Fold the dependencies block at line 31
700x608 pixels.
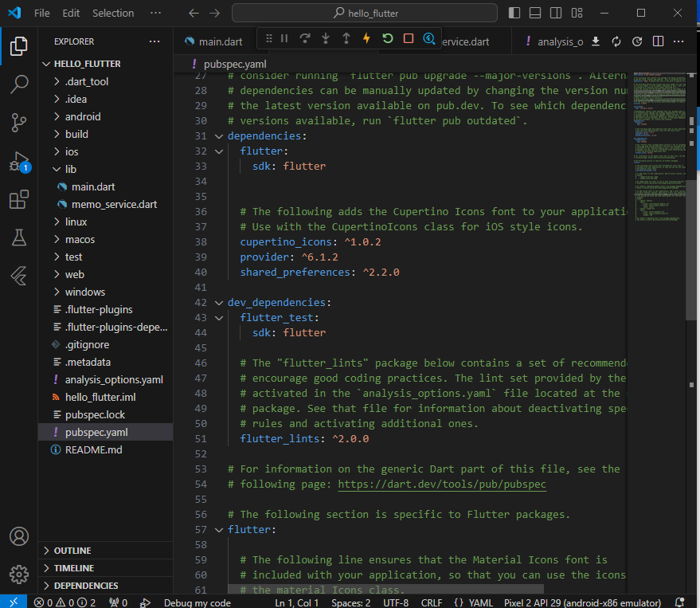[x=219, y=136]
